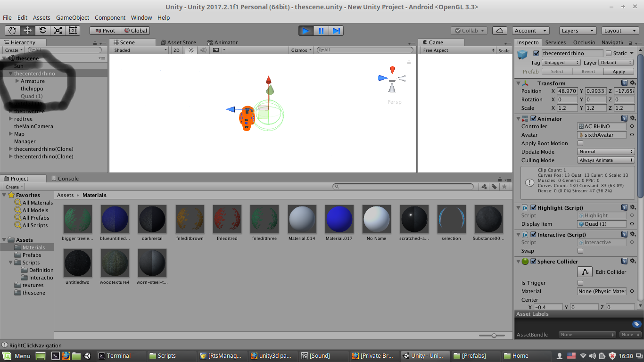Save search favorite star icon
The image size is (644, 362).
[504, 187]
